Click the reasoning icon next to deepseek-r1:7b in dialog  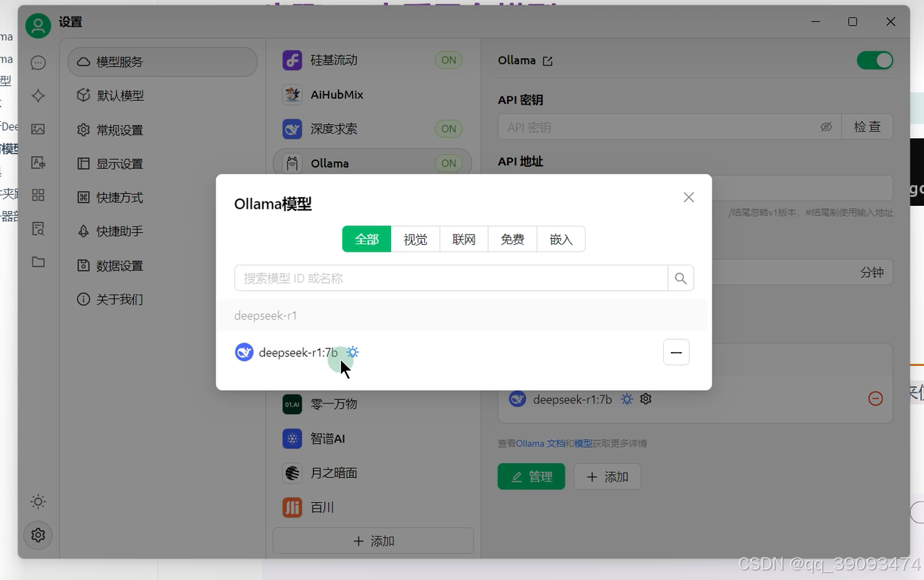pyautogui.click(x=353, y=352)
